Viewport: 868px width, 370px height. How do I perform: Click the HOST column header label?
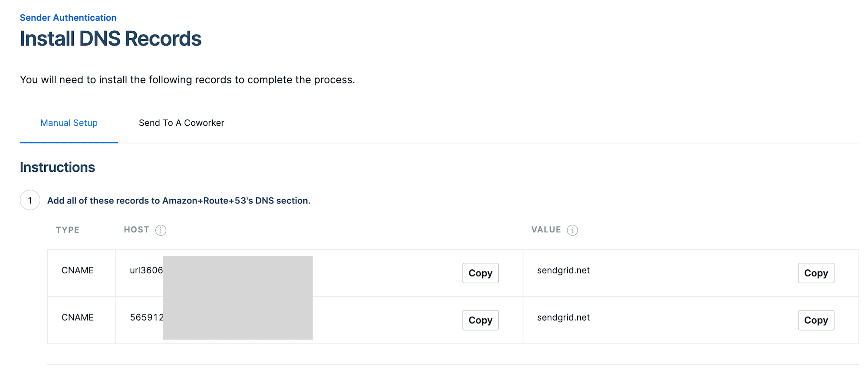[x=136, y=230]
